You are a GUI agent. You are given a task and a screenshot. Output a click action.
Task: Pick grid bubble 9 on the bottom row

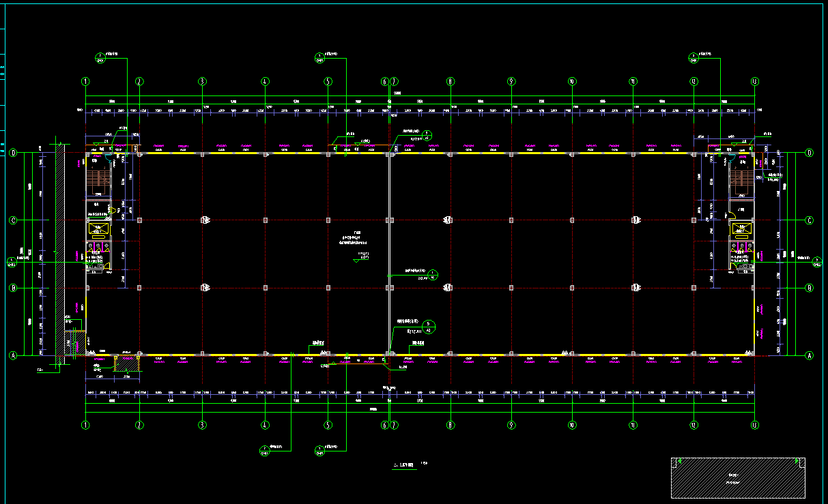(x=511, y=425)
